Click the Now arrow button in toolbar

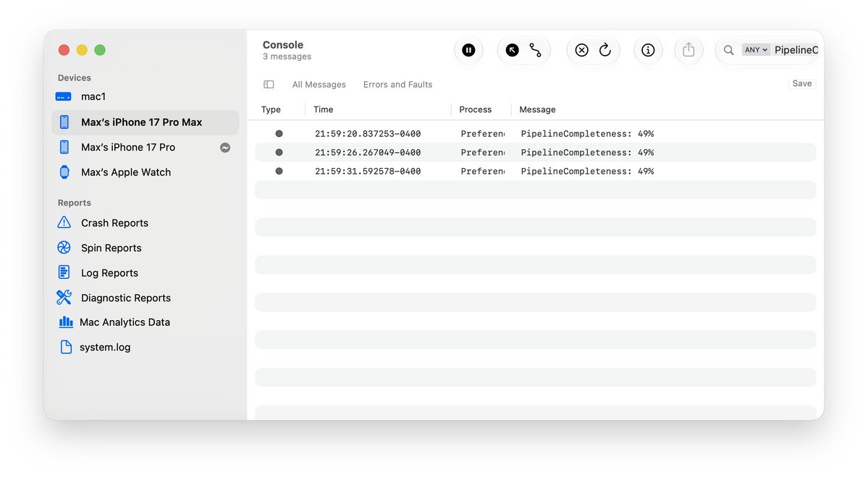point(512,51)
